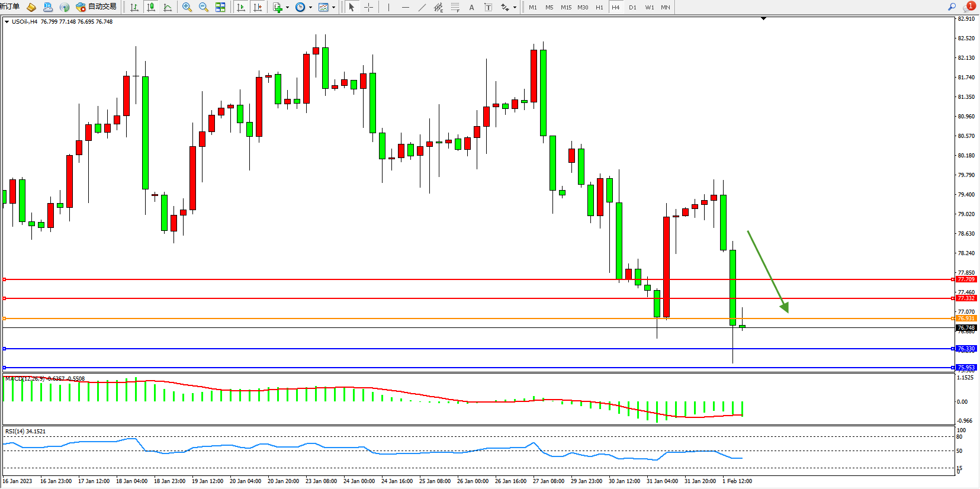The height and width of the screenshot is (489, 980).
Task: Expand the periods clock dropdown arrow
Action: (310, 8)
